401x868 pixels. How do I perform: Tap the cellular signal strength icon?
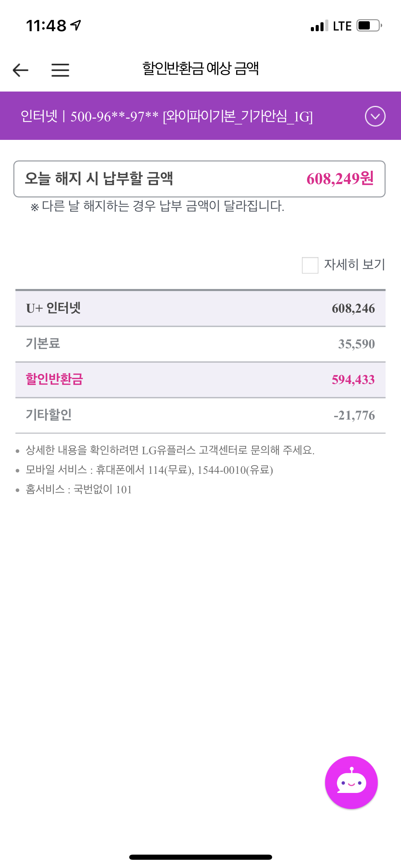pyautogui.click(x=319, y=26)
